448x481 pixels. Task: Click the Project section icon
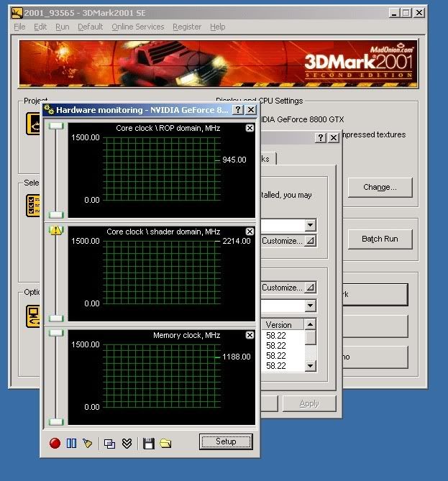point(33,124)
